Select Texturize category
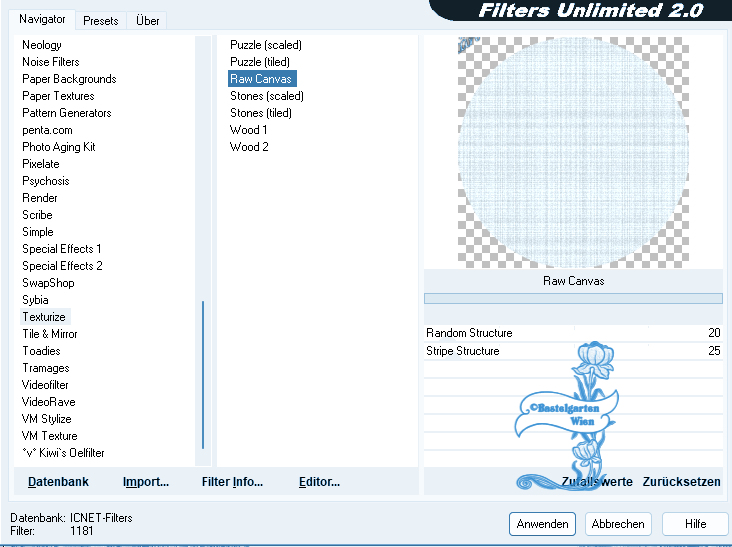 (44, 317)
